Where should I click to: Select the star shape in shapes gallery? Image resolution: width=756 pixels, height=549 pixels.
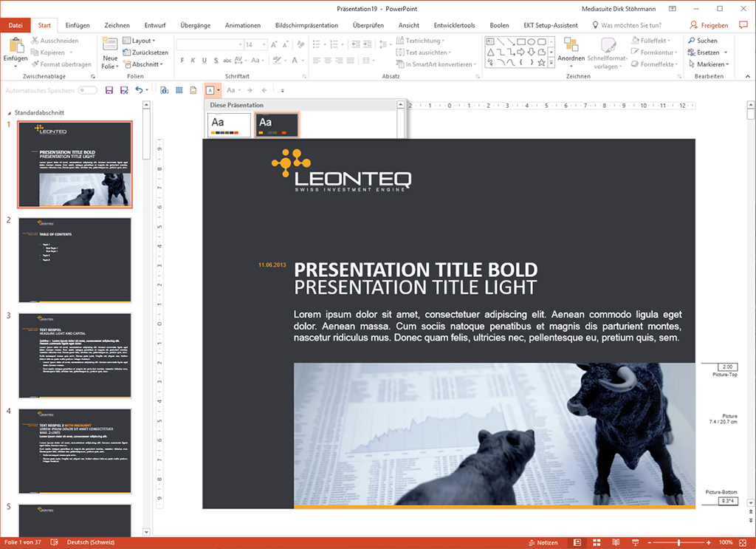(x=541, y=62)
